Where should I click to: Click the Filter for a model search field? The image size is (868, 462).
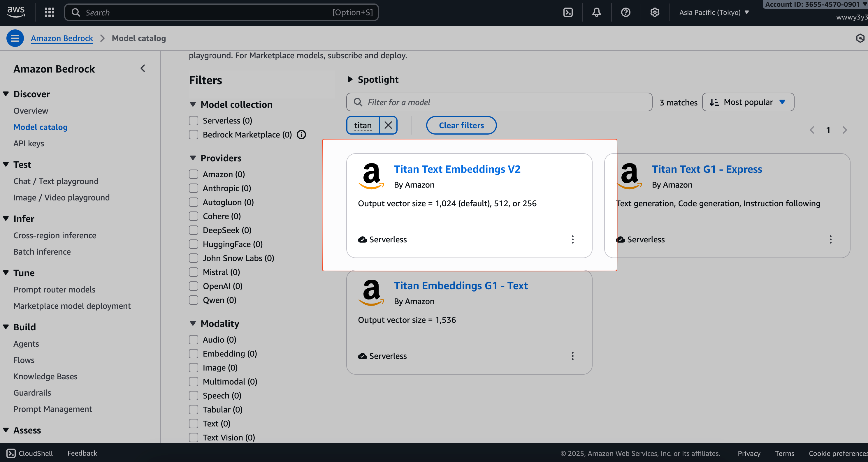[x=499, y=102]
